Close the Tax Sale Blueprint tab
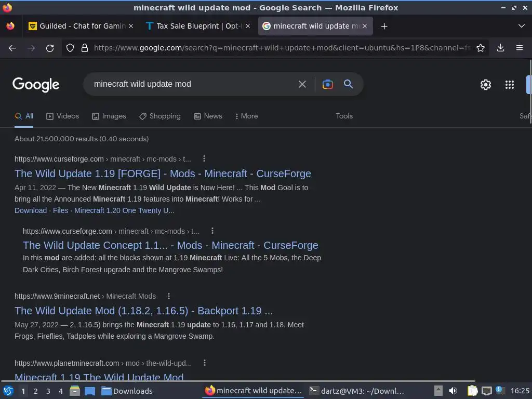532x399 pixels. [248, 26]
